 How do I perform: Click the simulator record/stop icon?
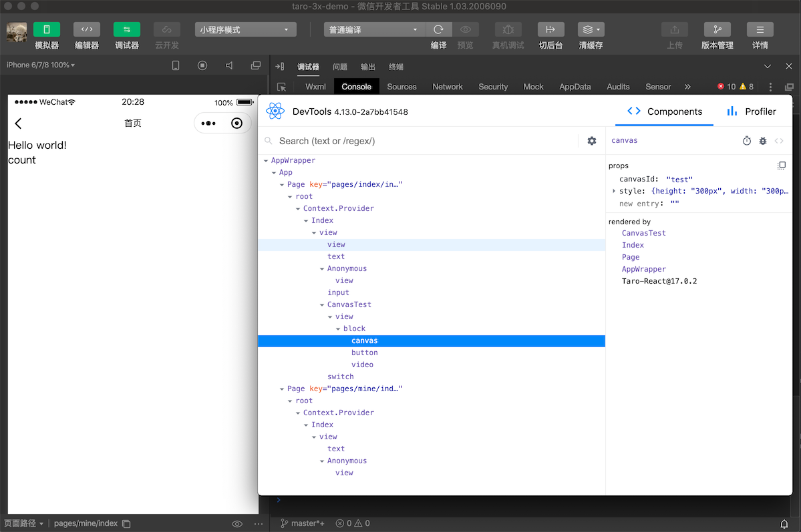click(x=202, y=65)
